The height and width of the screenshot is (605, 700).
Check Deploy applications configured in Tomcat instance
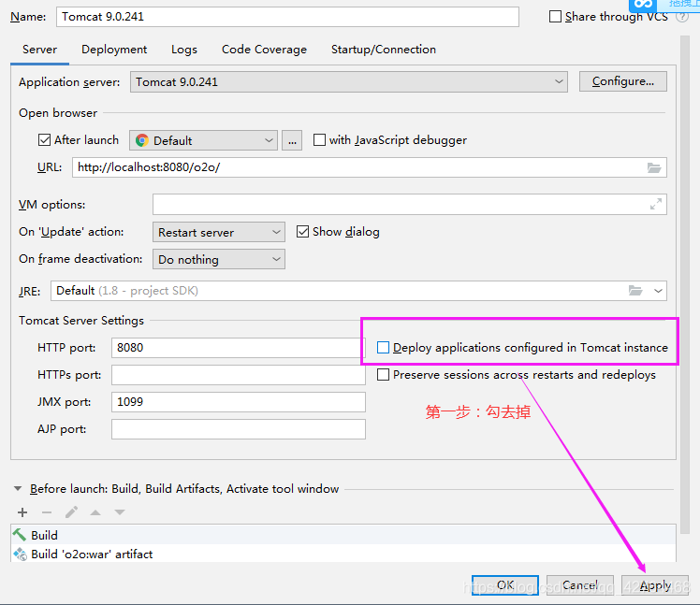point(383,348)
